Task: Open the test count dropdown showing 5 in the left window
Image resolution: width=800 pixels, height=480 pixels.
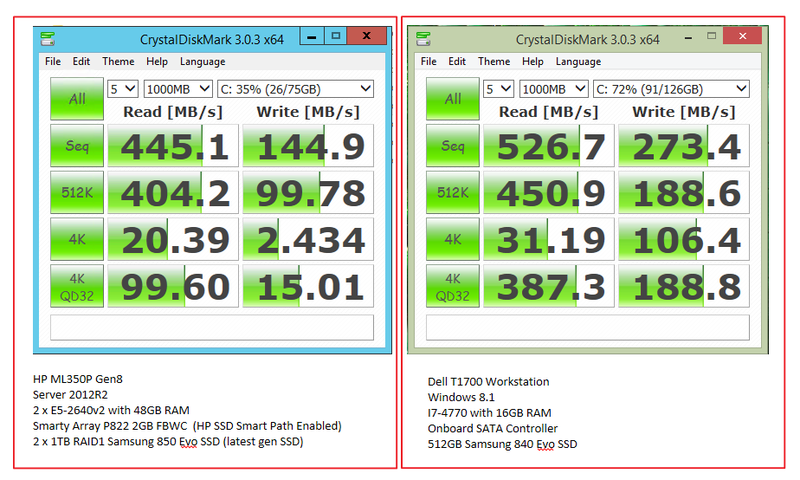Action: click(123, 89)
